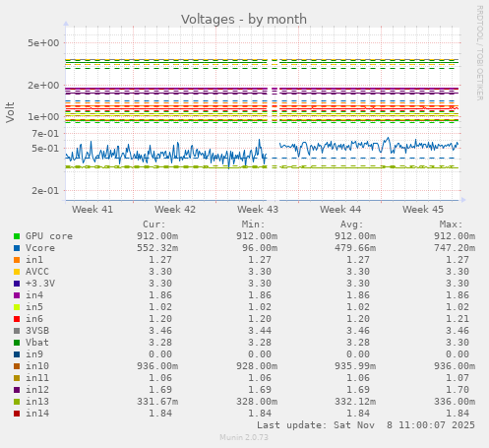Click the 'Volt' vertical axis title
This screenshot has width=489, height=448.
pyautogui.click(x=10, y=112)
